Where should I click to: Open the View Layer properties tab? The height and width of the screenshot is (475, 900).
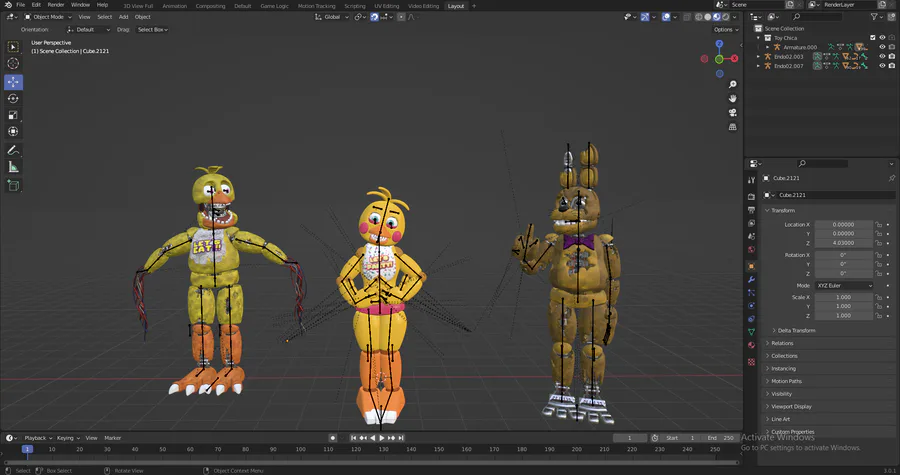751,223
